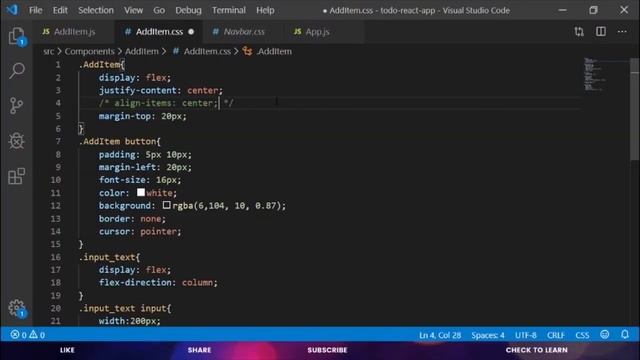Image resolution: width=640 pixels, height=360 pixels.
Task: Open the editor More Actions ellipsis
Action: (622, 31)
